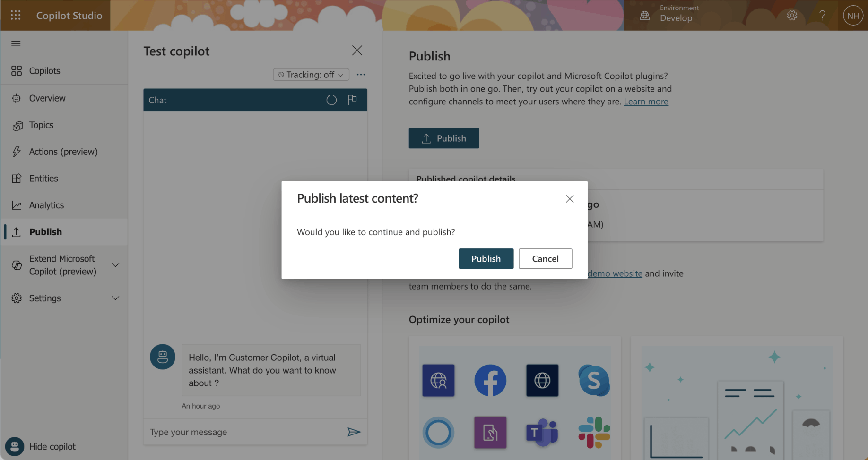Screen dimensions: 868x460
Task: Click the flag icon in the Chat header
Action: [x=352, y=100]
